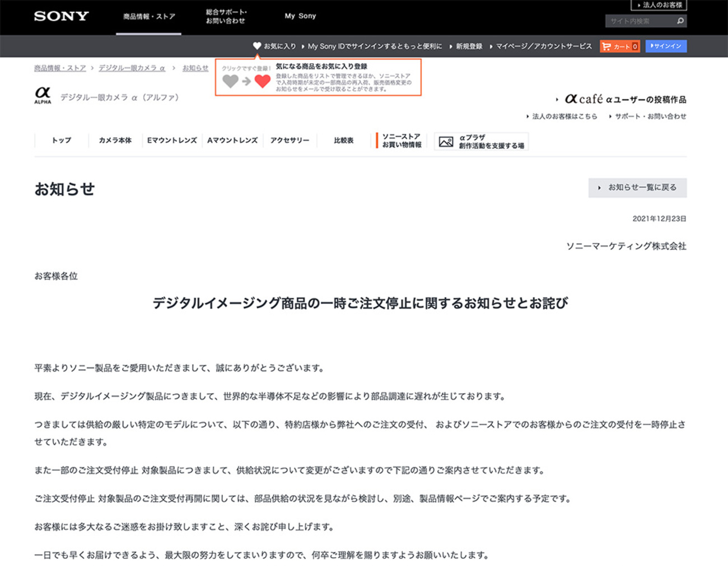
Task: Click the SONY logo
Action: (61, 16)
